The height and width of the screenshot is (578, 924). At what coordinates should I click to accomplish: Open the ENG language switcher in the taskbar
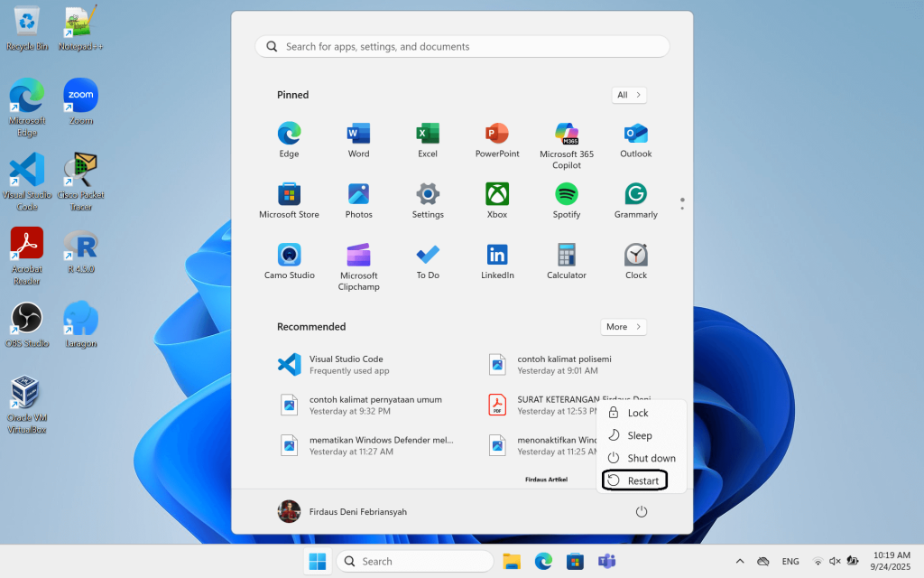790,561
